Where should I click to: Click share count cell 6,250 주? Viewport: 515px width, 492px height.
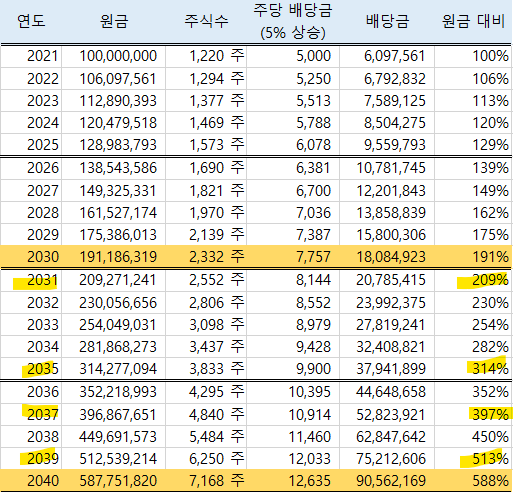coord(217,459)
